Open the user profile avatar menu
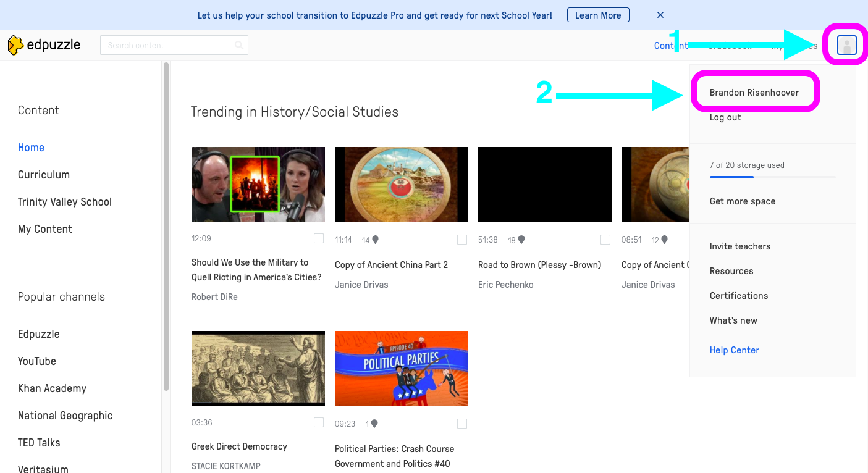 (847, 45)
